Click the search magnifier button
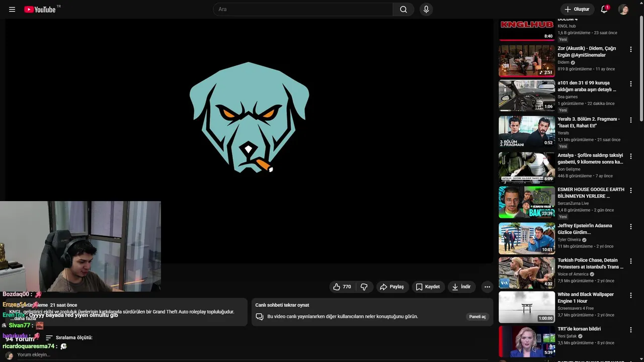644x362 pixels. (404, 10)
